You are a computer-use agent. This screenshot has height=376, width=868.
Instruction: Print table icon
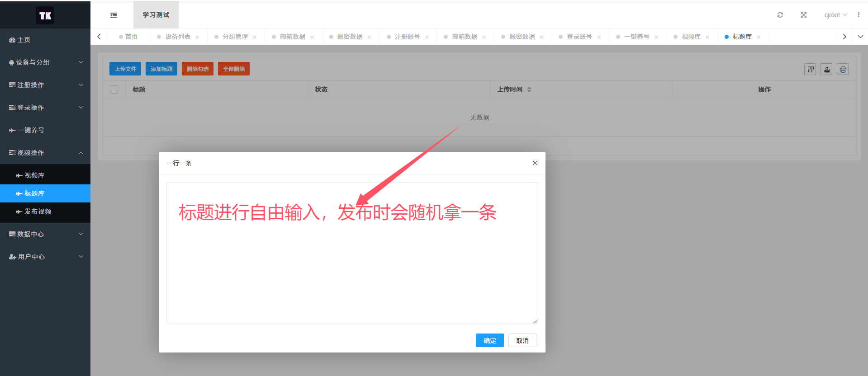click(x=843, y=69)
